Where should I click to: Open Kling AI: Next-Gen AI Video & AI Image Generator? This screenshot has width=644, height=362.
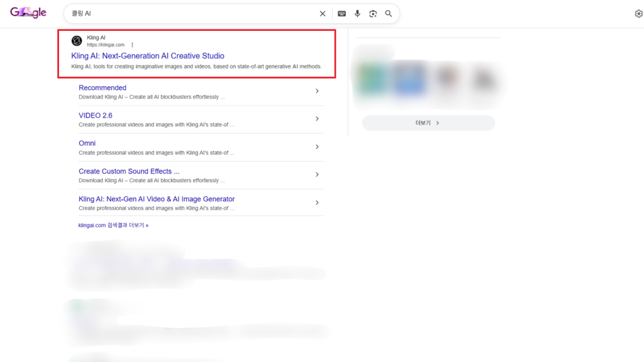(x=157, y=199)
